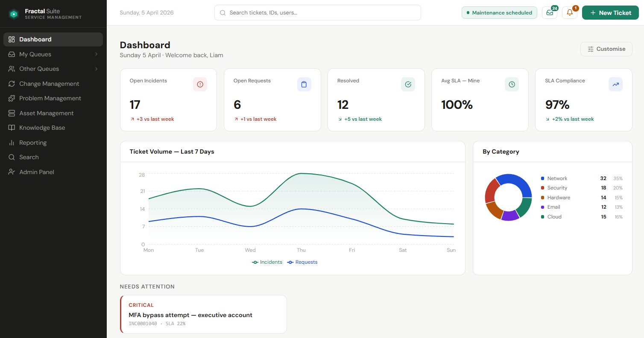Image resolution: width=644 pixels, height=338 pixels.
Task: Click the Open Incidents red up-arrow trend icon
Action: [x=132, y=119]
